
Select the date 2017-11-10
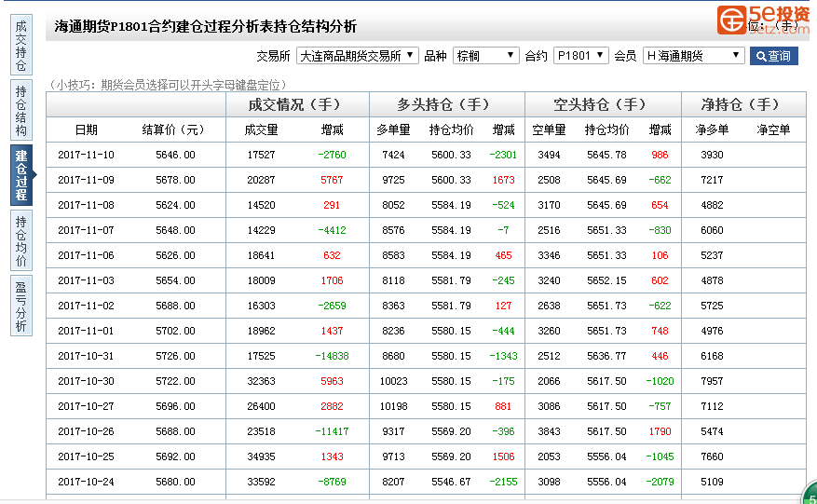click(86, 155)
